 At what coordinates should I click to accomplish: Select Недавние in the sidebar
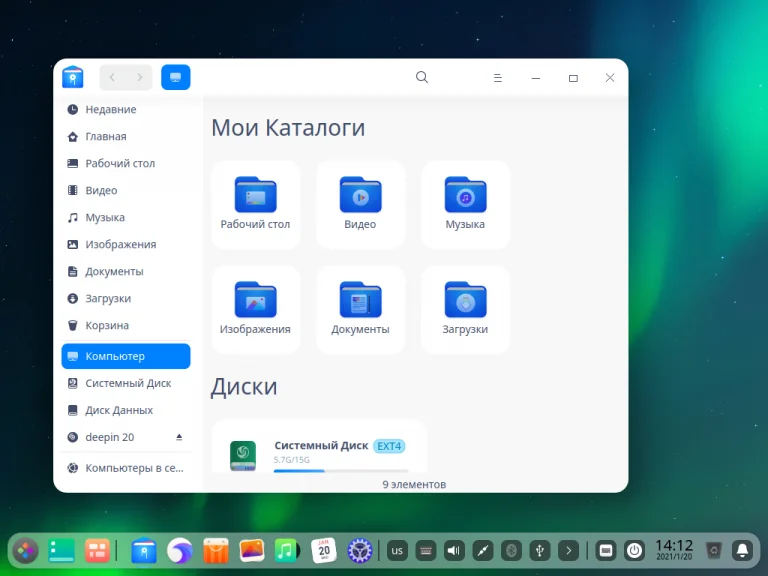tap(110, 110)
